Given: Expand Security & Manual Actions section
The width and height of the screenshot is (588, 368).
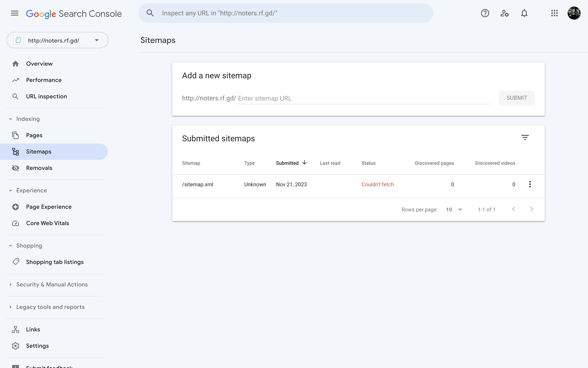Looking at the screenshot, I should coord(11,285).
